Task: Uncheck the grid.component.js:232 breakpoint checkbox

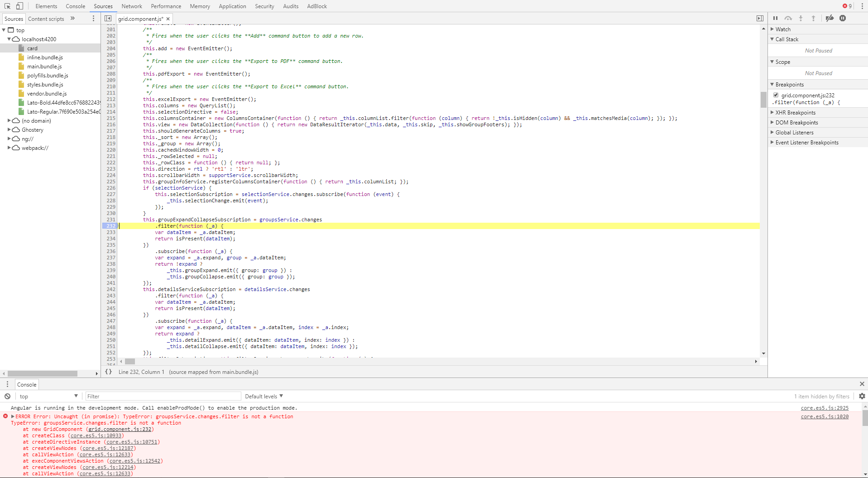Action: click(x=776, y=95)
